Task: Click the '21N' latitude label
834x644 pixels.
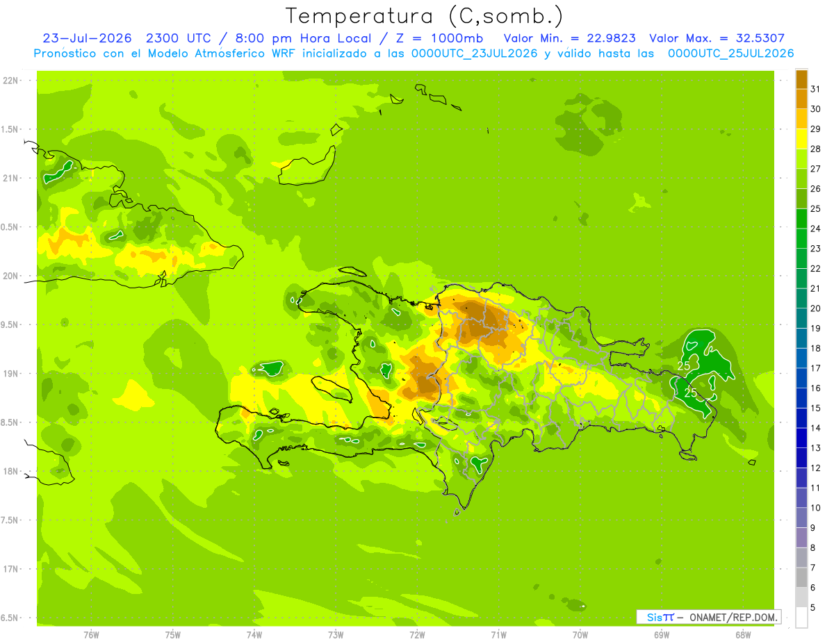Action: tap(10, 178)
